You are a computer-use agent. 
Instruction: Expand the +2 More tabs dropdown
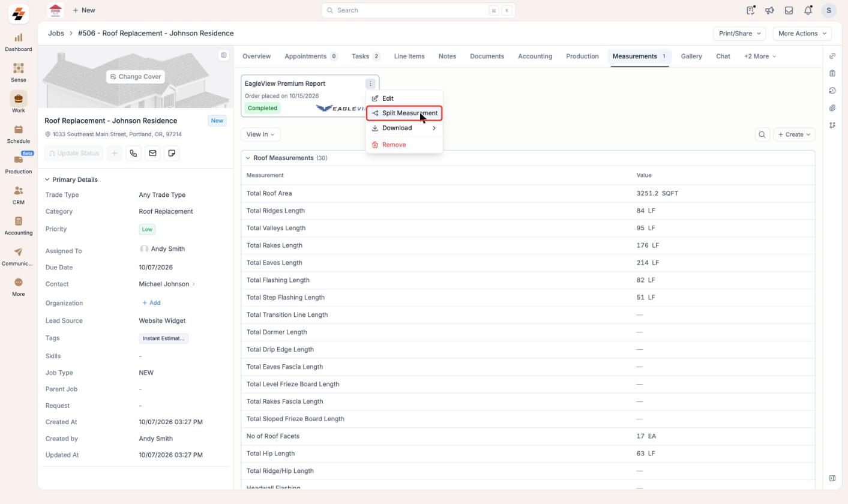click(x=760, y=56)
